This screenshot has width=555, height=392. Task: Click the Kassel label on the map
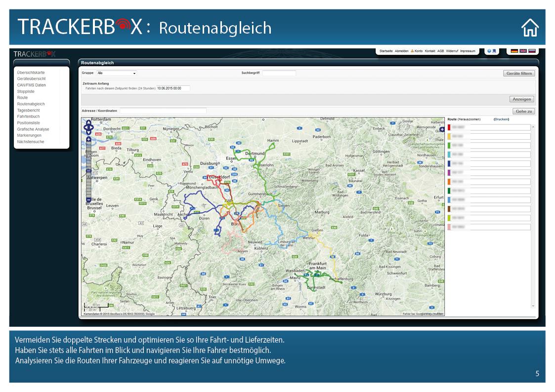(359, 170)
